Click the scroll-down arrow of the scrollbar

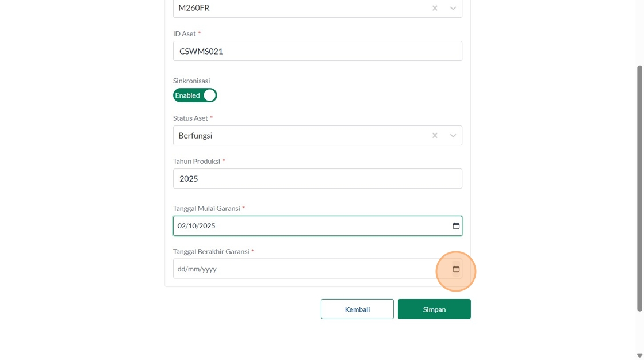(x=639, y=355)
